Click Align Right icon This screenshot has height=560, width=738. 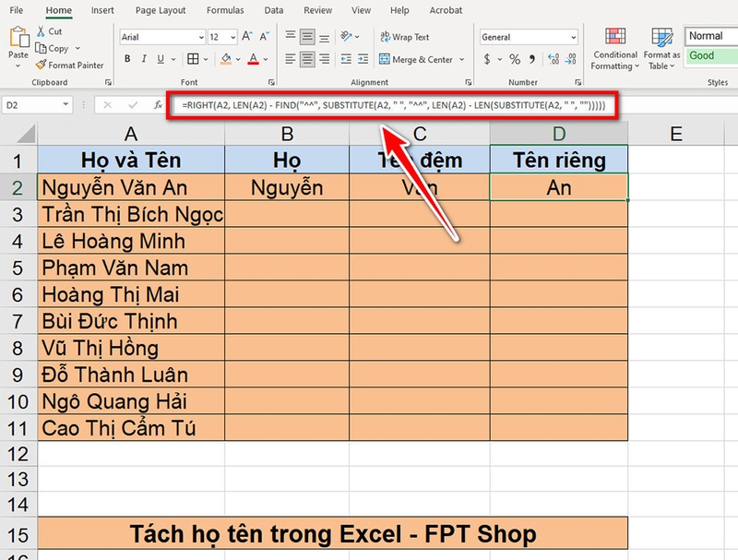point(325,59)
